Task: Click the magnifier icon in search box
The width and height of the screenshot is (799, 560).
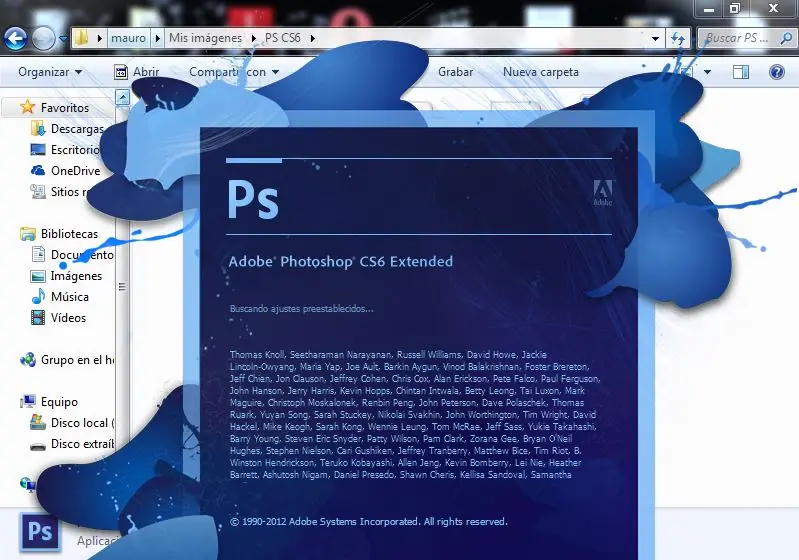Action: (786, 38)
